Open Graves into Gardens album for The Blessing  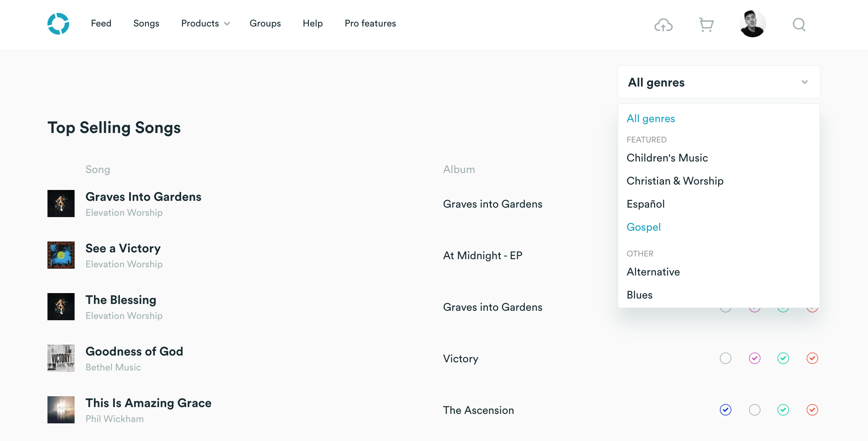[493, 307]
